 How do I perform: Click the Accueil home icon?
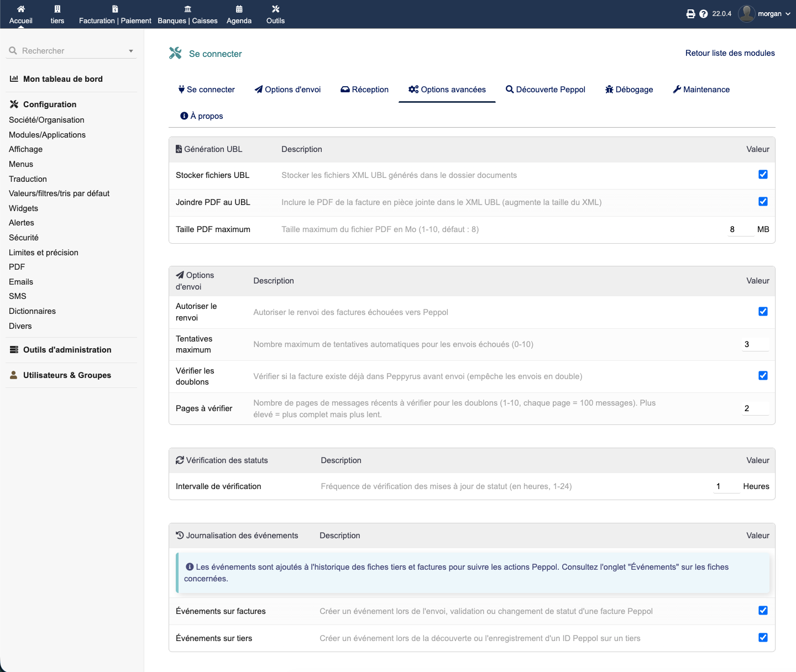(x=21, y=9)
